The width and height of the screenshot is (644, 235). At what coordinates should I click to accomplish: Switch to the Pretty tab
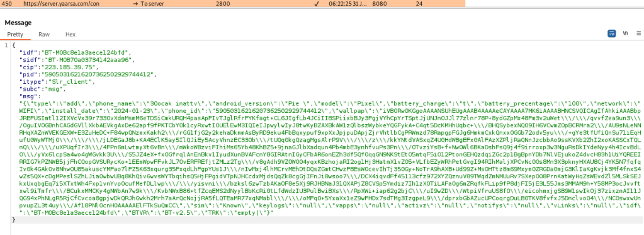[15, 35]
